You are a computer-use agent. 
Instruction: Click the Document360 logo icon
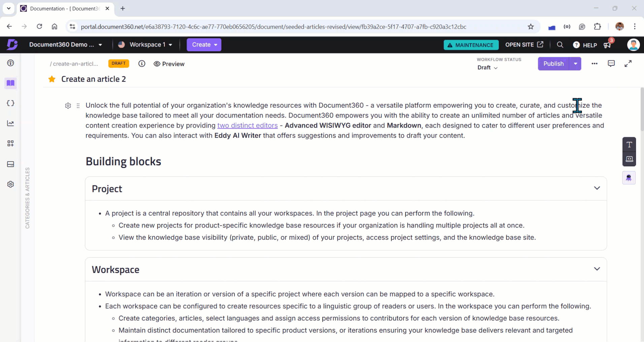click(12, 44)
